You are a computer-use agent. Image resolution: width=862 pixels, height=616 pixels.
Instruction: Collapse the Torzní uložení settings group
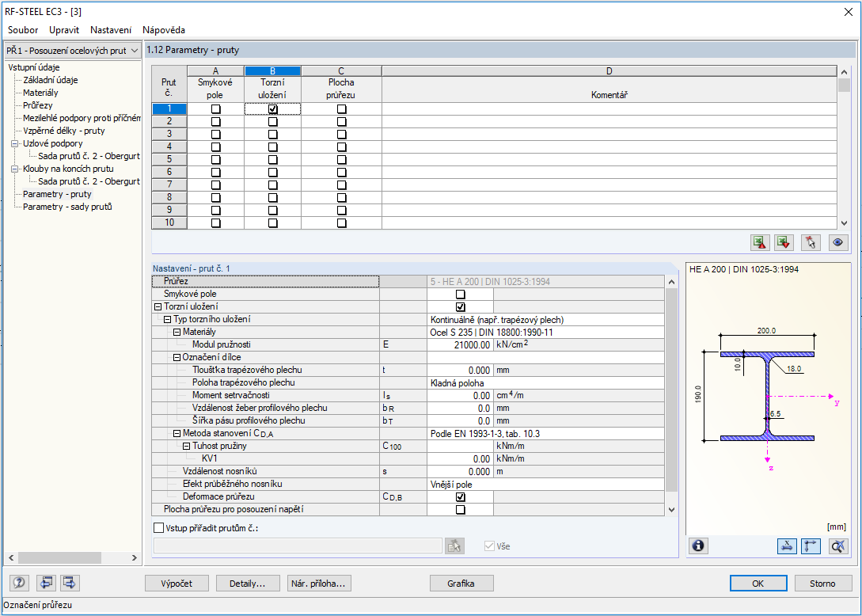(x=158, y=307)
